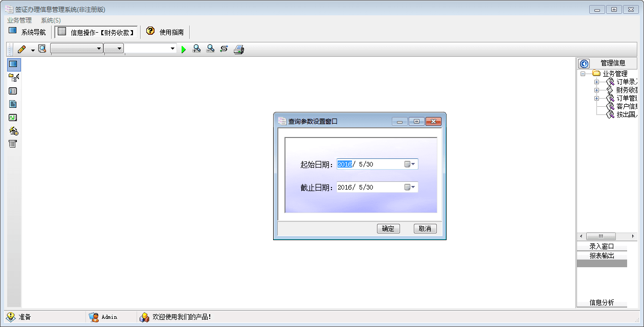This screenshot has height=327, width=644.
Task: Click the horizontal scrollbar in tree panel
Action: (601, 237)
